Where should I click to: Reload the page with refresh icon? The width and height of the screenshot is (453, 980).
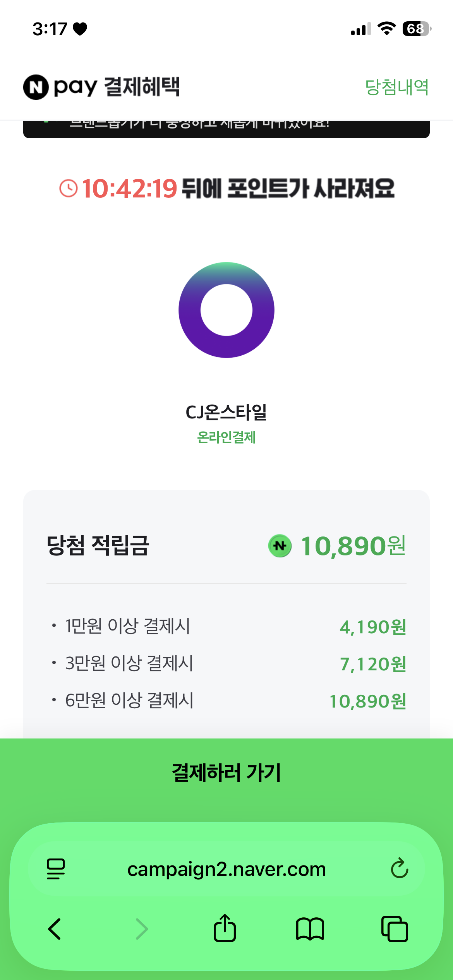[x=399, y=869]
